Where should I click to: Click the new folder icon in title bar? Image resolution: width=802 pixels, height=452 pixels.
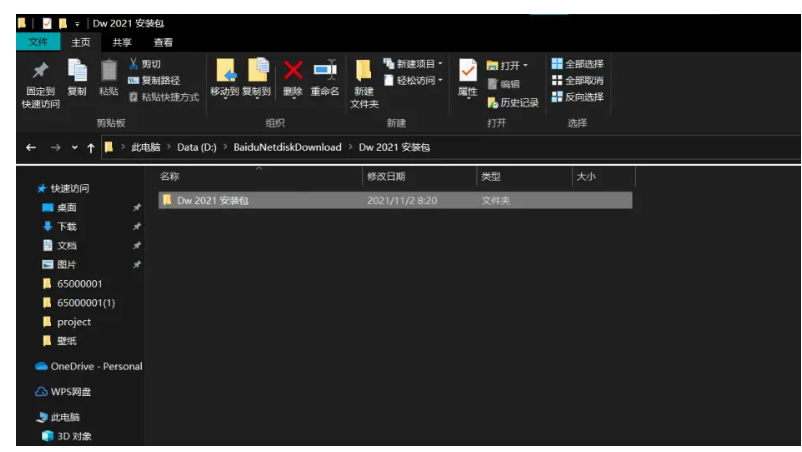coord(63,24)
